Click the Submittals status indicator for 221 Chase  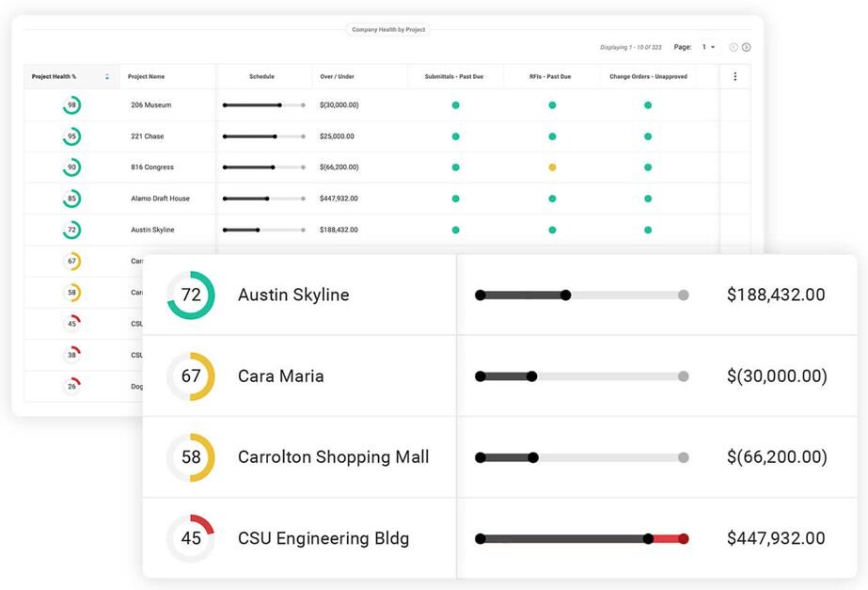(x=455, y=136)
